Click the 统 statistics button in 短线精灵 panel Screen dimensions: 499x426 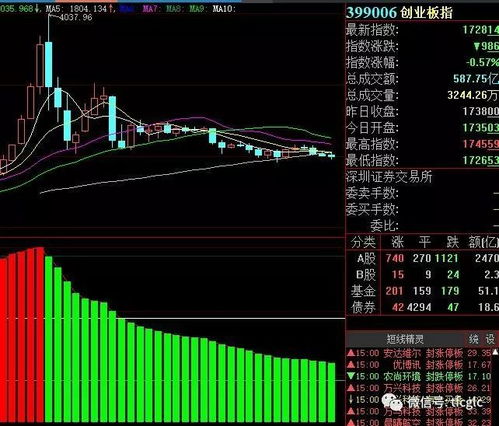tap(473, 339)
